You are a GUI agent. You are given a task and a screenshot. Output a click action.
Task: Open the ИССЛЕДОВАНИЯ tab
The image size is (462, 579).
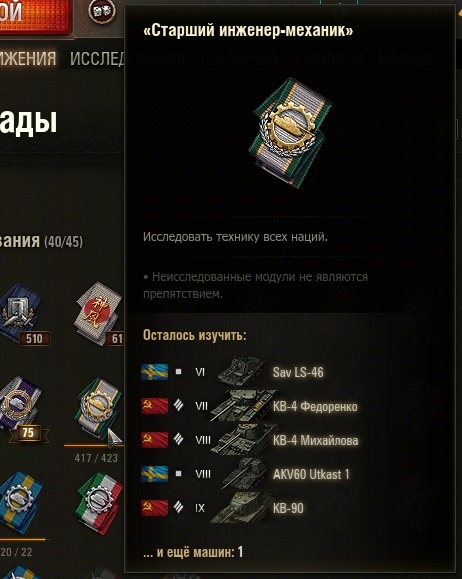pos(97,59)
